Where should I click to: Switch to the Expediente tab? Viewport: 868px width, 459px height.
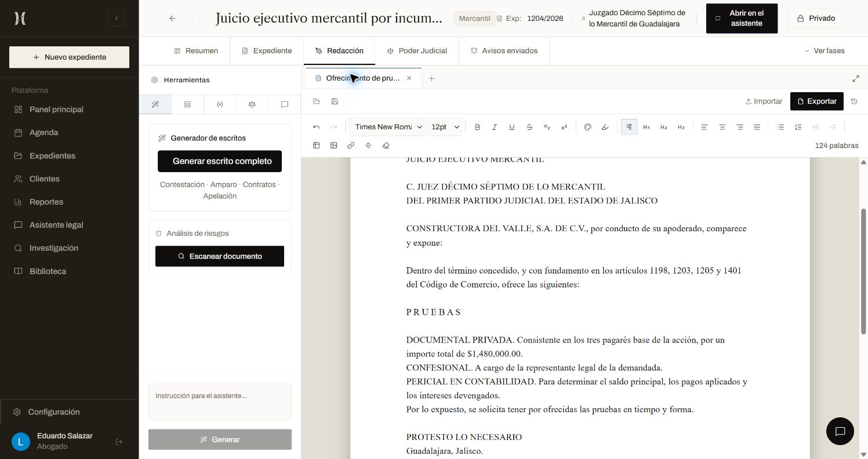(x=267, y=51)
